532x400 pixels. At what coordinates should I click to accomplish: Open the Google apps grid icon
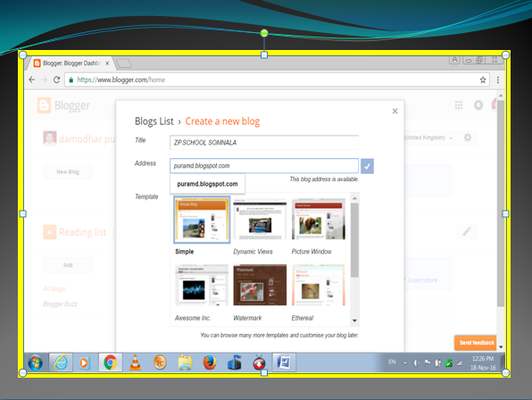tap(459, 105)
